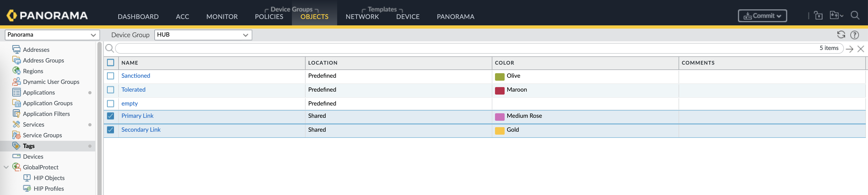Uncheck the Primary Link checkbox
The image size is (868, 195).
tap(111, 116)
